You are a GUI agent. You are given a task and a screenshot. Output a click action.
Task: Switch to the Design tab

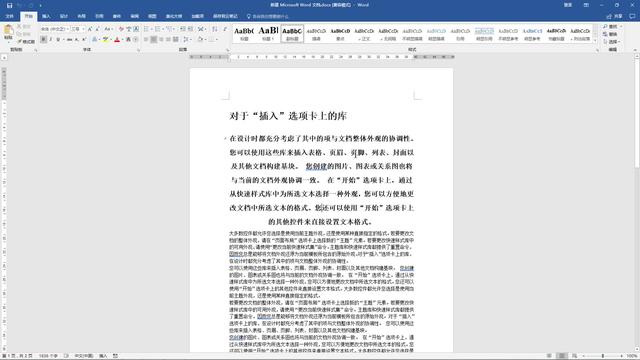(64, 16)
